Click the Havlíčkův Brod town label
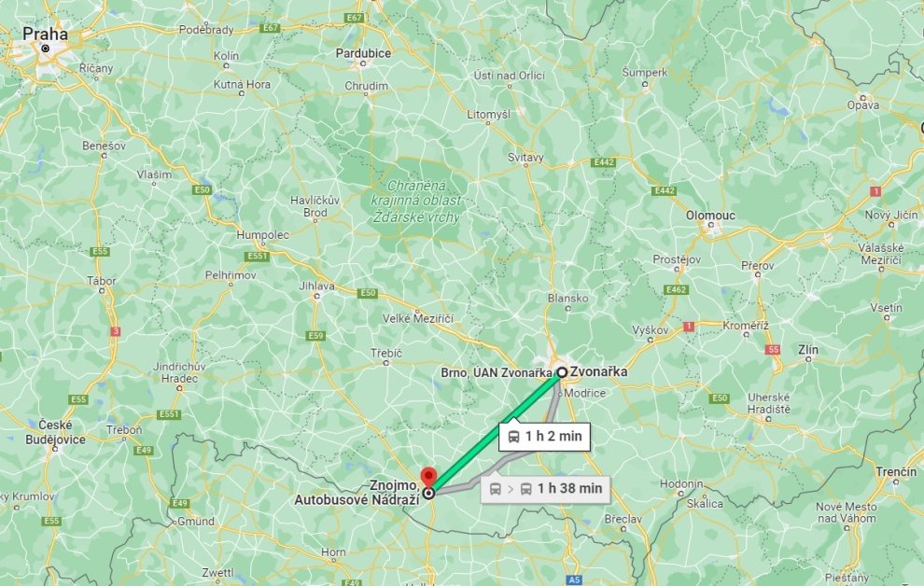Image resolution: width=924 pixels, height=586 pixels. point(315,206)
